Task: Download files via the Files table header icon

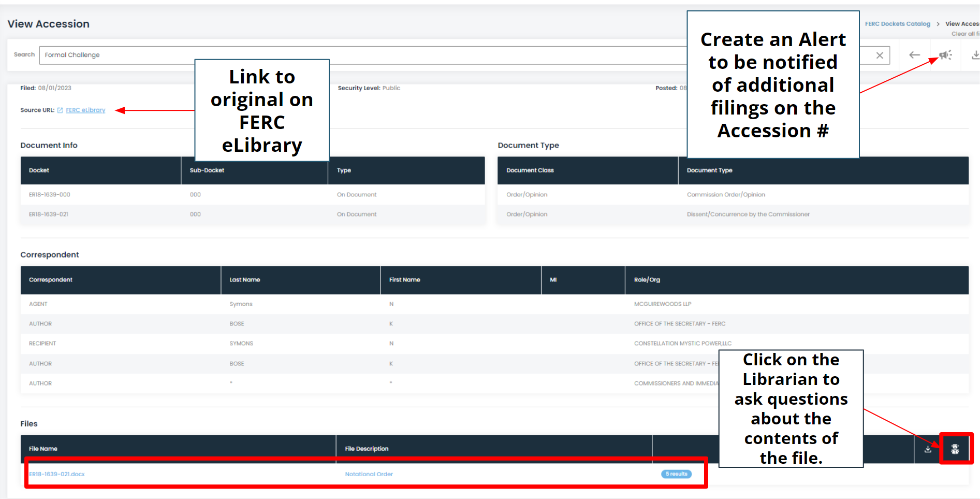Action: [928, 449]
